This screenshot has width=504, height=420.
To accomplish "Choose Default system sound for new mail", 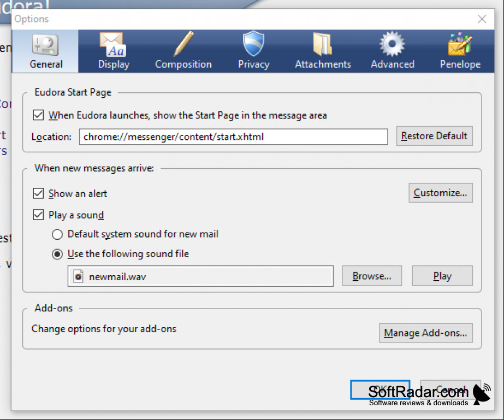I will [x=57, y=234].
